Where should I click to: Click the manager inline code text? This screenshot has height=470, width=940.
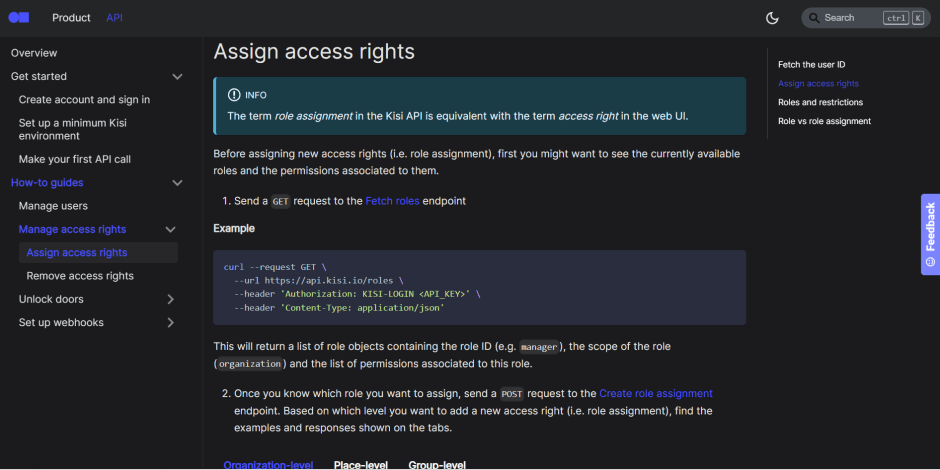pyautogui.click(x=540, y=347)
